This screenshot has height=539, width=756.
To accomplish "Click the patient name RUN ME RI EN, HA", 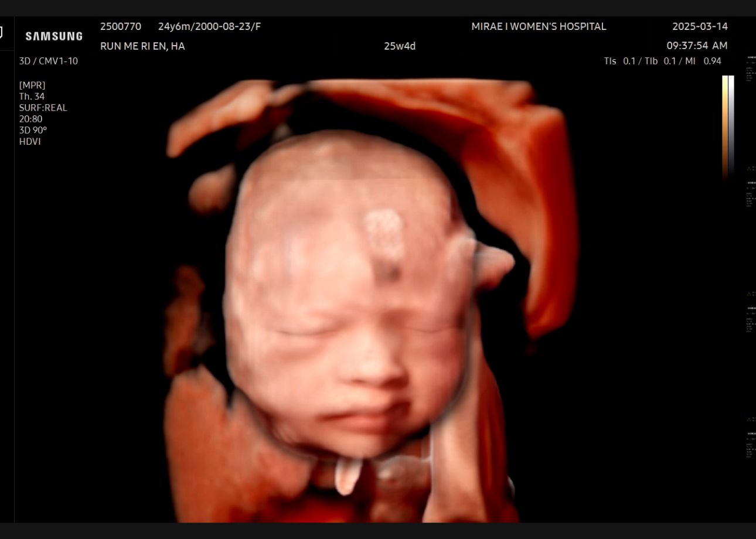I will pos(142,46).
